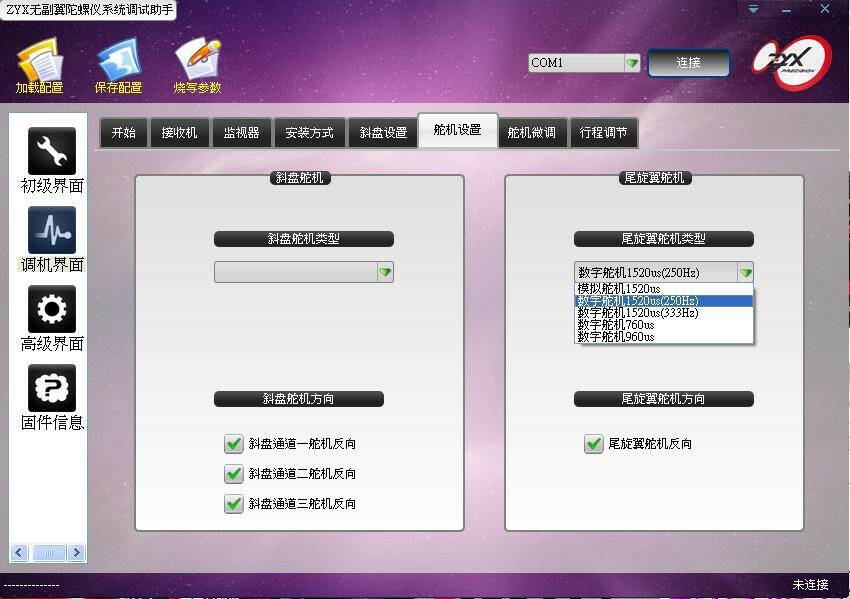Select 数字舵机960us option

[x=664, y=337]
